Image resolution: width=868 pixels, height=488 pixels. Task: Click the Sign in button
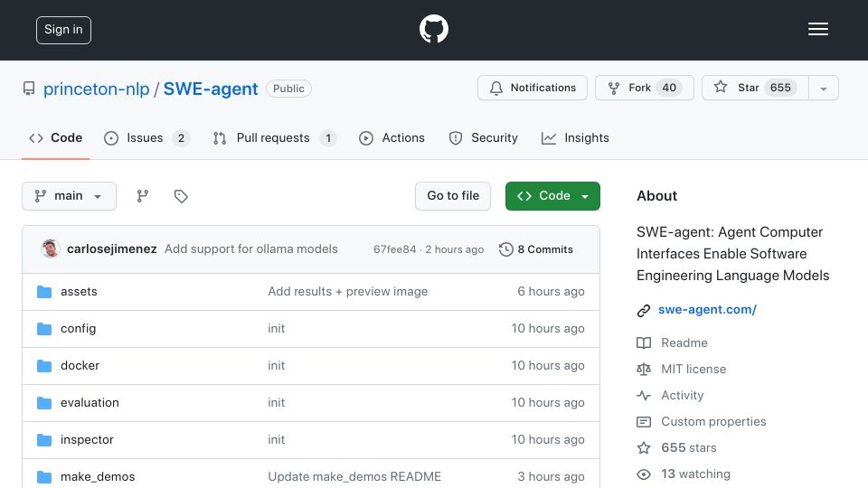click(63, 30)
